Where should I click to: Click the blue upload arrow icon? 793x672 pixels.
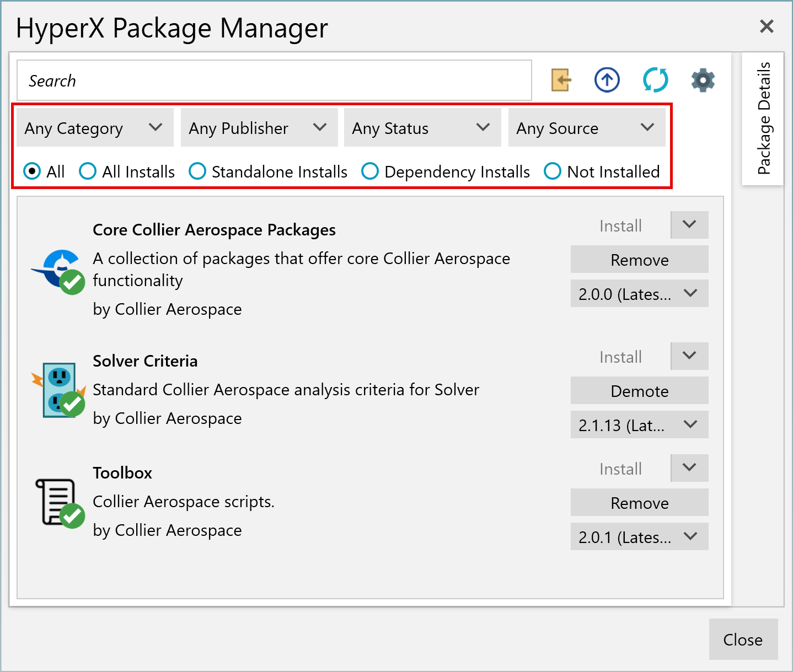click(x=607, y=80)
